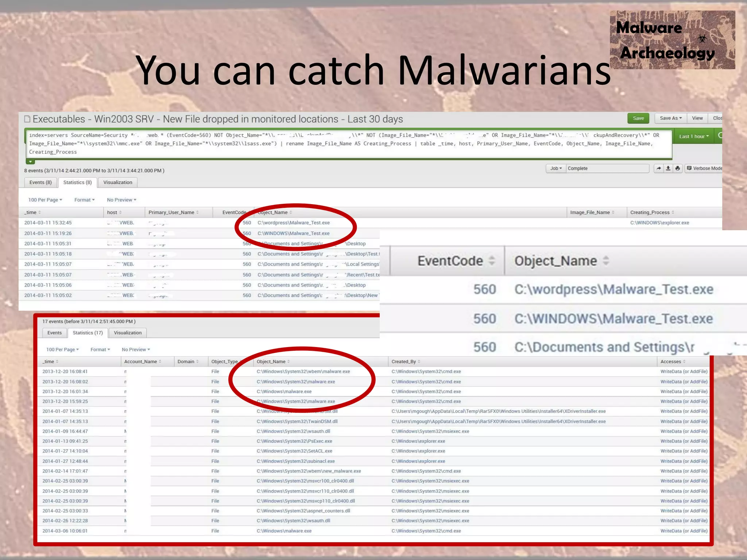Click the 2014-02-14 17:01:47 time cell
747x560 pixels.
click(65, 471)
